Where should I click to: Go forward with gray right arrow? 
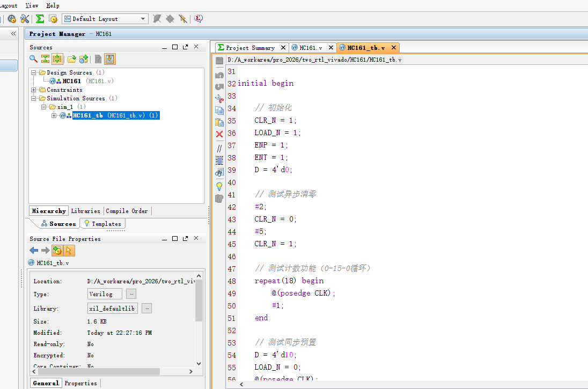(46, 250)
